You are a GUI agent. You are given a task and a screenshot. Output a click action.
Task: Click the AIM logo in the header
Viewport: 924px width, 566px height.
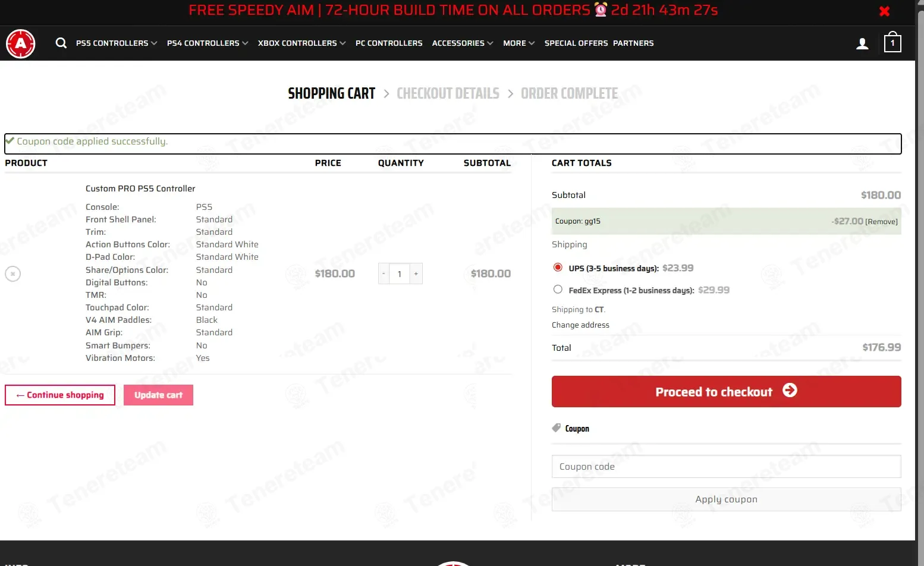point(21,43)
